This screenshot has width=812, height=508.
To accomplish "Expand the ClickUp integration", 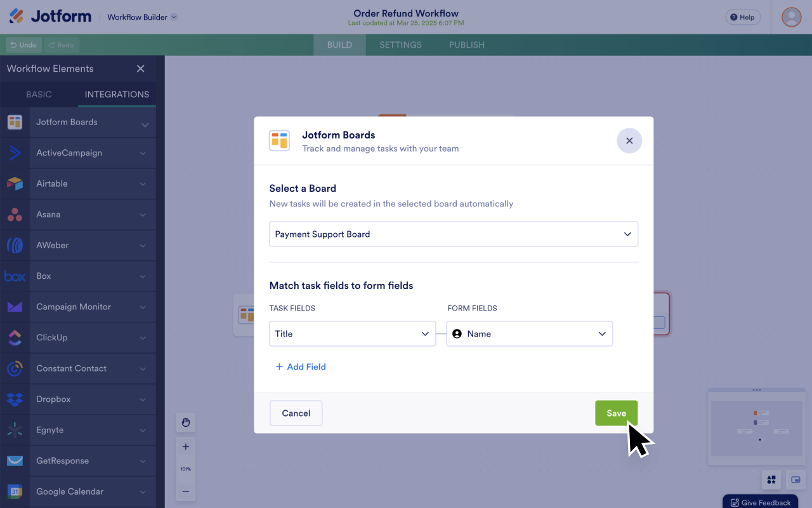I will [x=143, y=338].
